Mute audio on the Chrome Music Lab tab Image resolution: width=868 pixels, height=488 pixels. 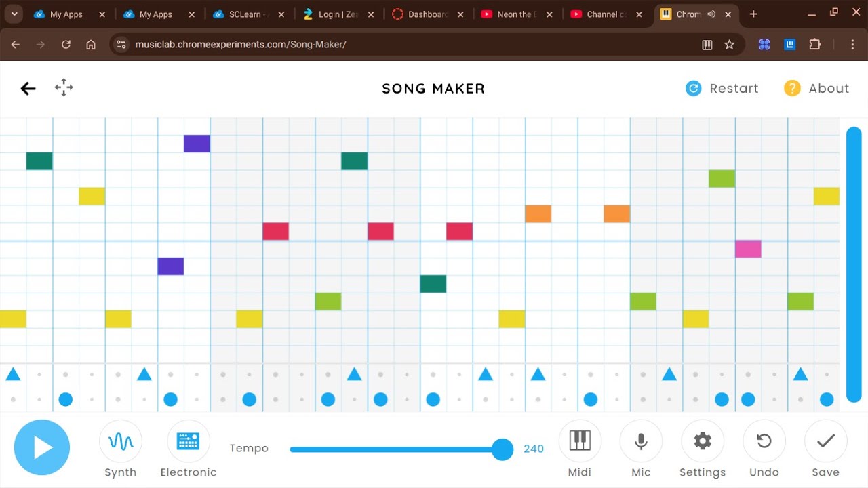click(711, 14)
